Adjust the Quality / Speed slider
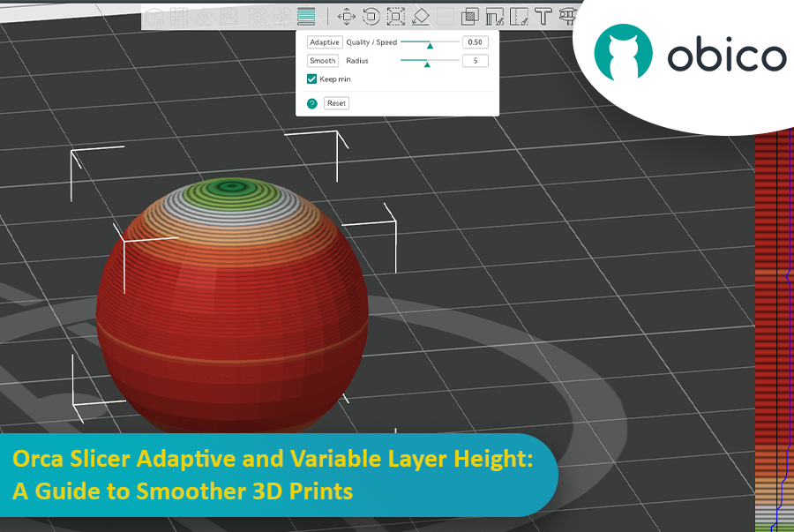Image resolution: width=794 pixels, height=532 pixels. click(430, 42)
